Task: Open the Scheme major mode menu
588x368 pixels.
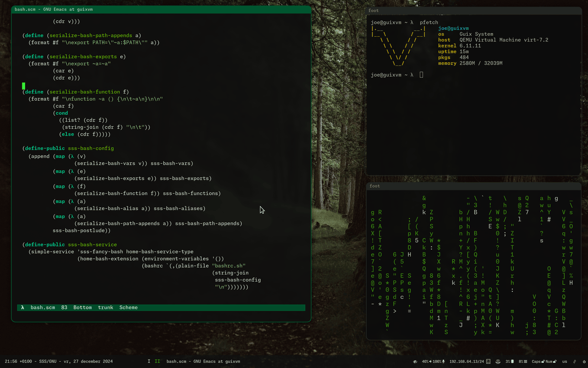Action: [128, 308]
